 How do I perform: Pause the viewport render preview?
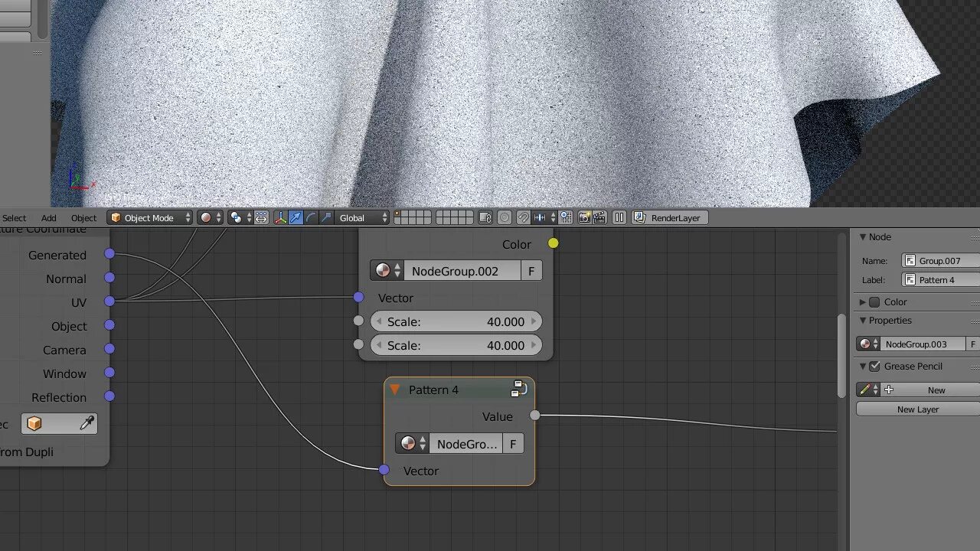[619, 218]
